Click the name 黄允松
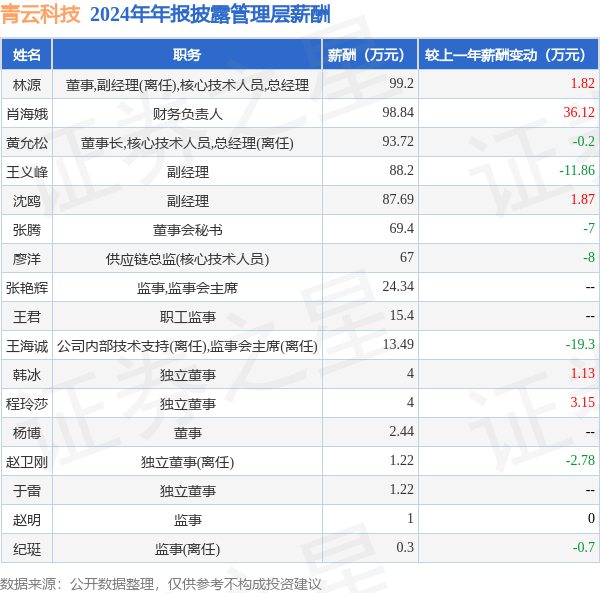 [27, 143]
